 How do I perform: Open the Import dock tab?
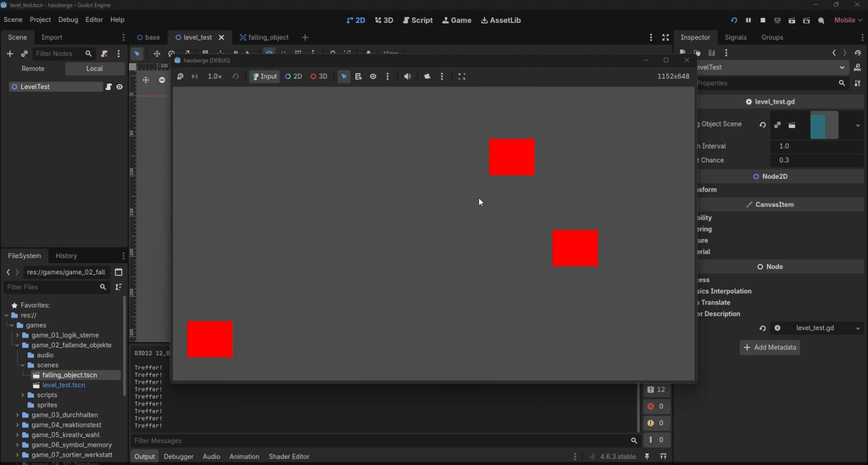(52, 37)
